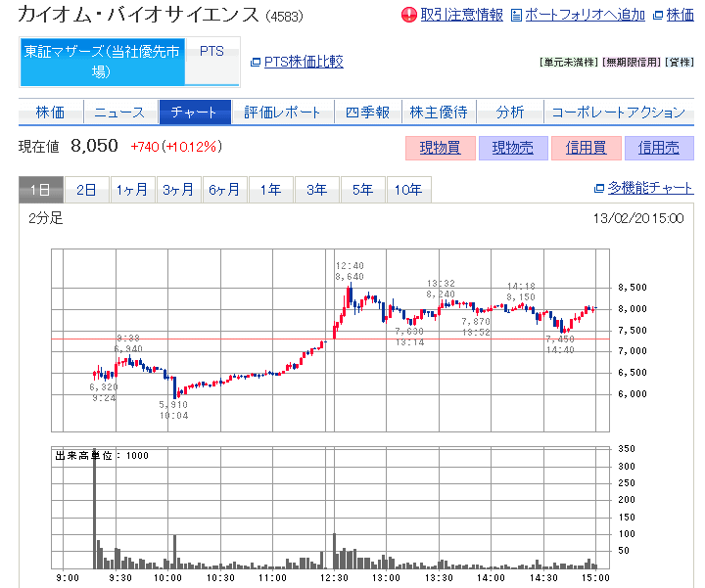Click the 多機能チャート popup icon
The width and height of the screenshot is (705, 588).
pos(599,189)
